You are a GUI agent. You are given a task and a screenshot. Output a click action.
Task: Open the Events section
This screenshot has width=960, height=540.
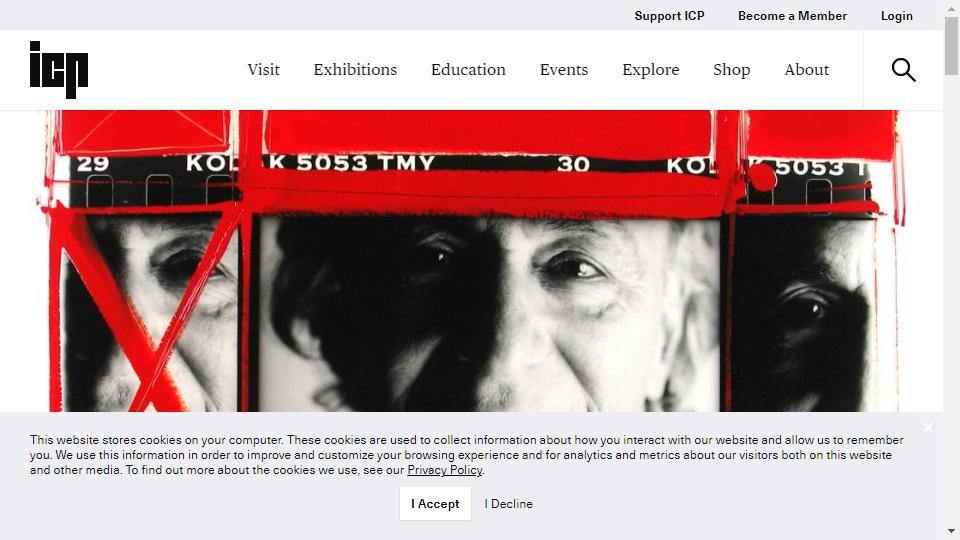click(x=564, y=70)
